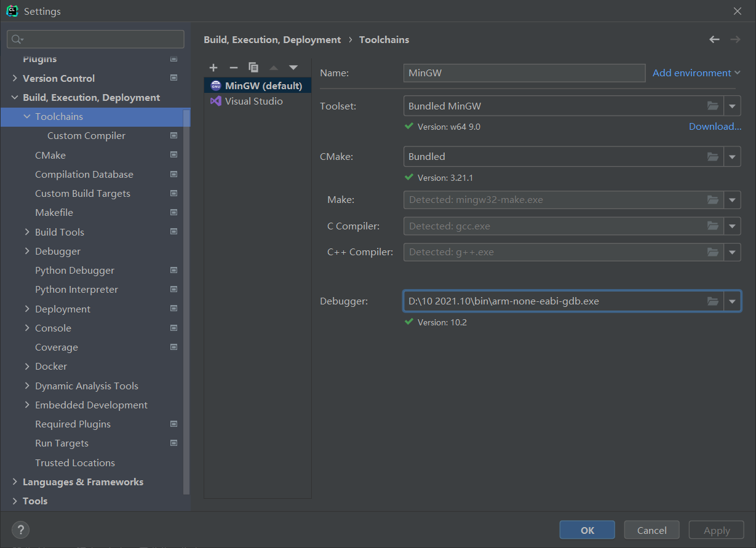The width and height of the screenshot is (756, 548).
Task: Open the C Compiler dropdown arrow
Action: click(x=732, y=226)
